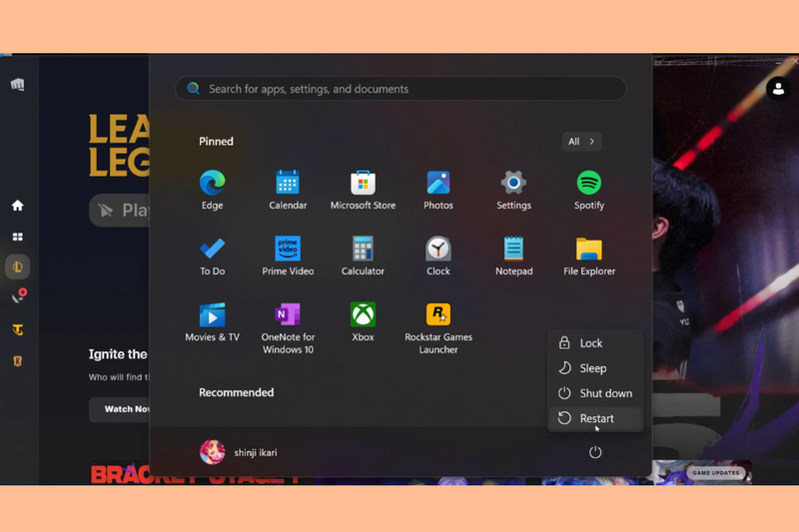Expand All apps list
The image size is (799, 532).
(581, 142)
